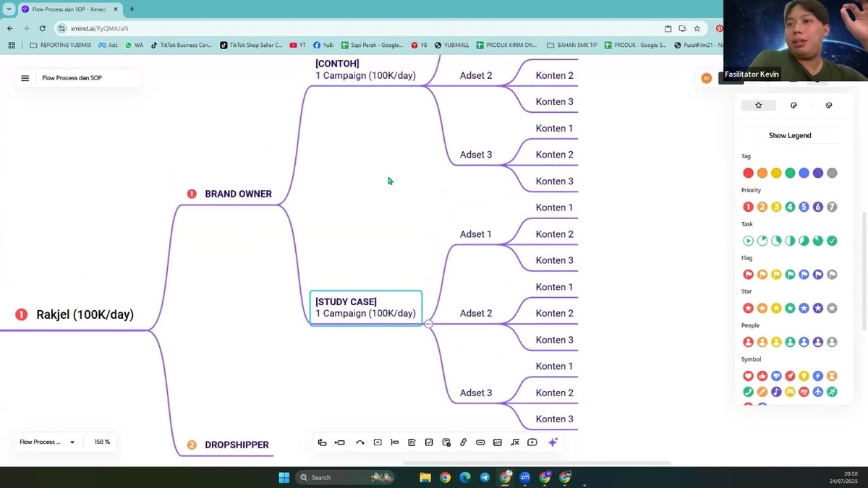Insert a to-do checkbox from the toolbar

tap(430, 442)
